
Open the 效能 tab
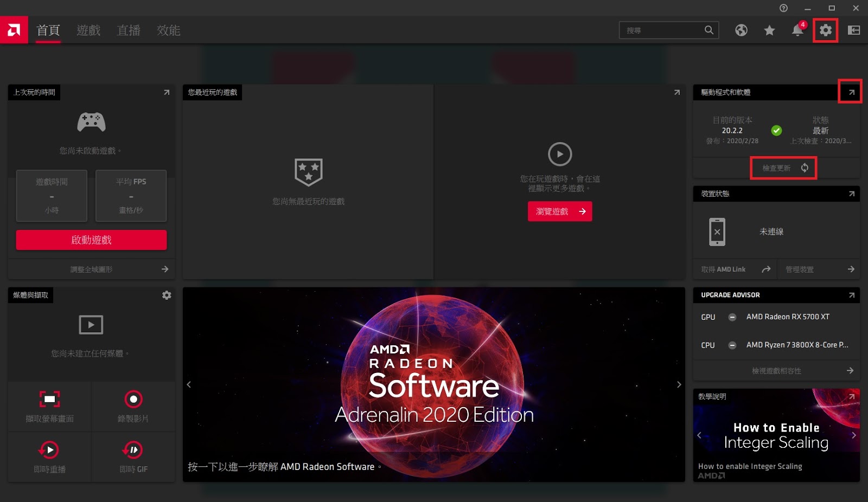point(169,30)
